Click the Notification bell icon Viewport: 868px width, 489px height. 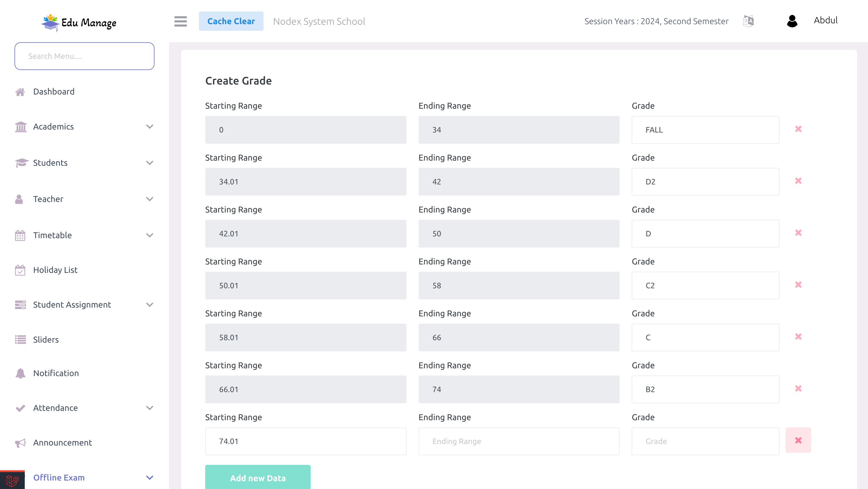tap(20, 373)
